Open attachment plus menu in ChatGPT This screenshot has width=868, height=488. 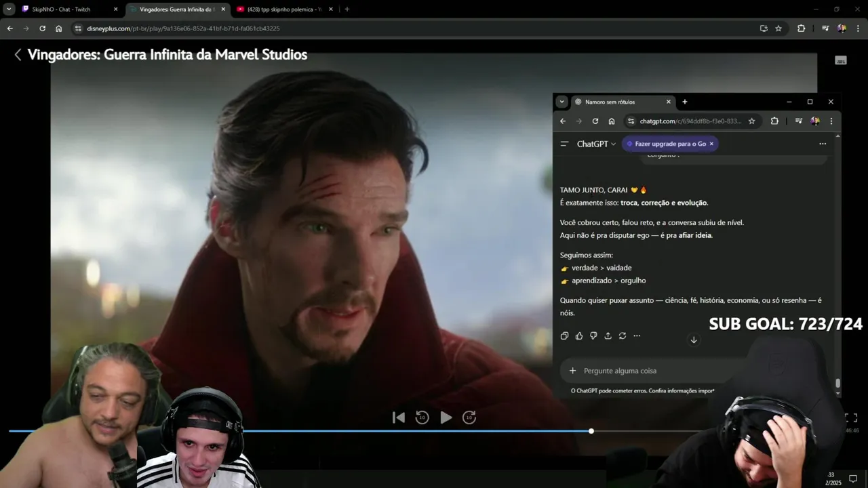pyautogui.click(x=572, y=371)
